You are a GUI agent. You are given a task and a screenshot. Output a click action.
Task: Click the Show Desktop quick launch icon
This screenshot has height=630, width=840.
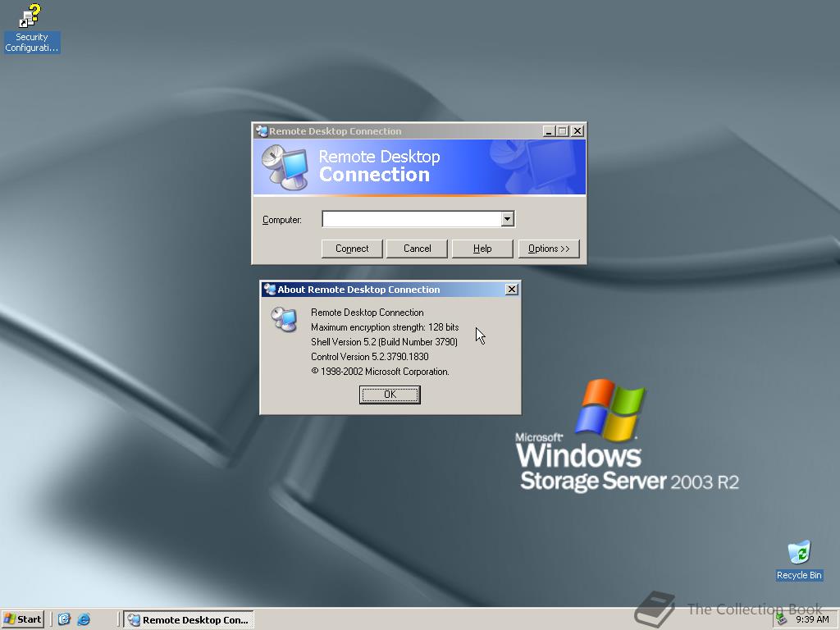[64, 619]
